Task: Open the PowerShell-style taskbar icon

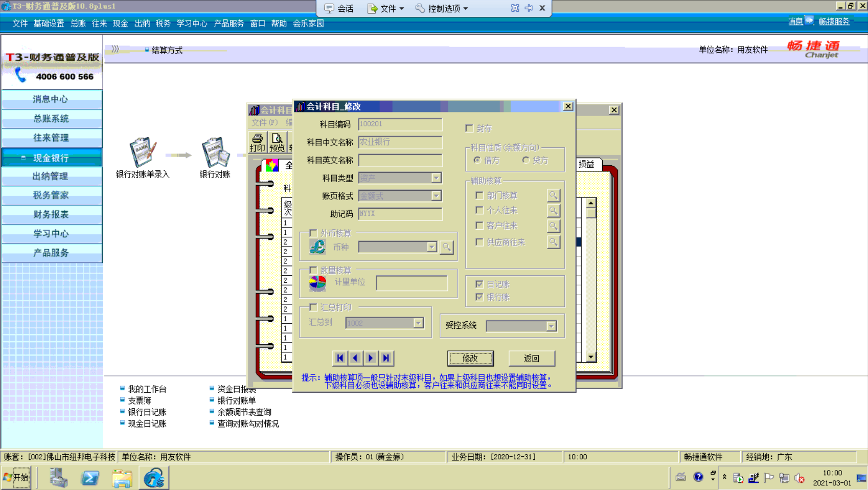Action: coord(90,478)
